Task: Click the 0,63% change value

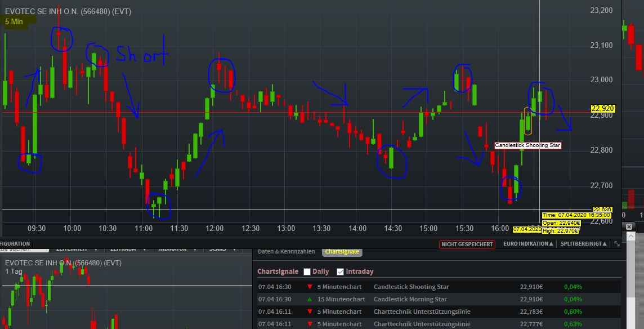Action: [573, 324]
